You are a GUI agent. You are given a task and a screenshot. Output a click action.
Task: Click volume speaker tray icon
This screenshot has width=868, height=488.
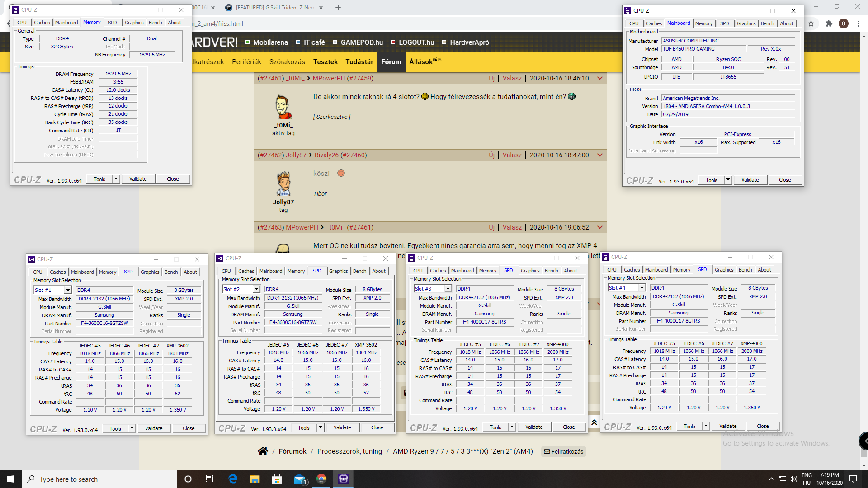(793, 479)
